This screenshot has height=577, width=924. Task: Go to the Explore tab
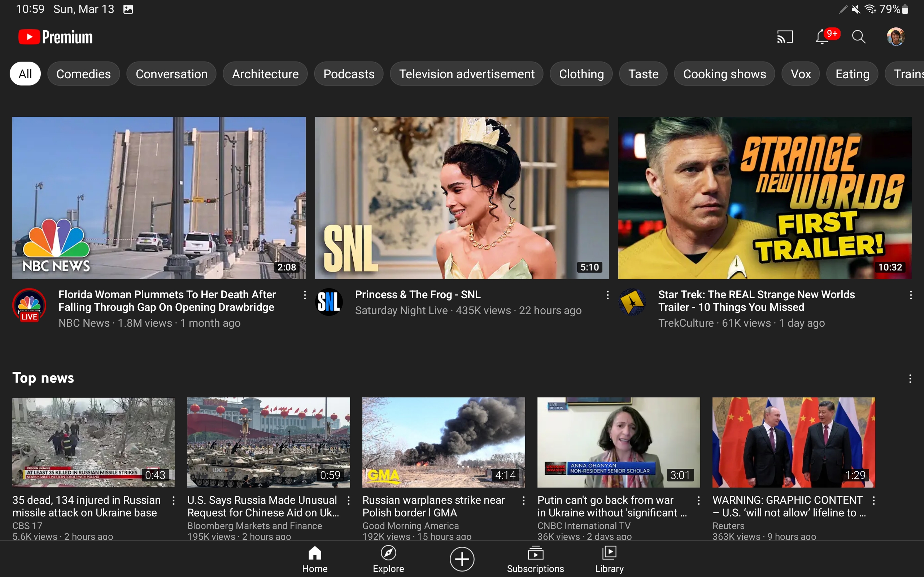(388, 559)
